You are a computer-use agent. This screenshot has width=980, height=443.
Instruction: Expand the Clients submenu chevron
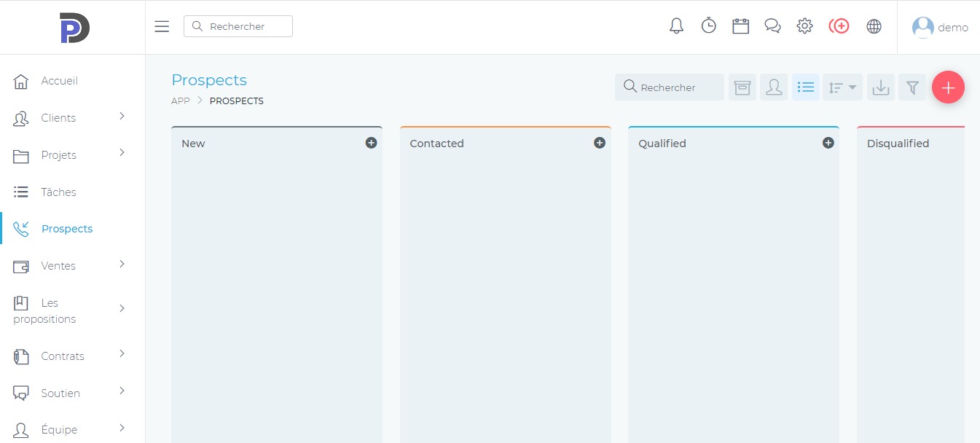point(122,117)
